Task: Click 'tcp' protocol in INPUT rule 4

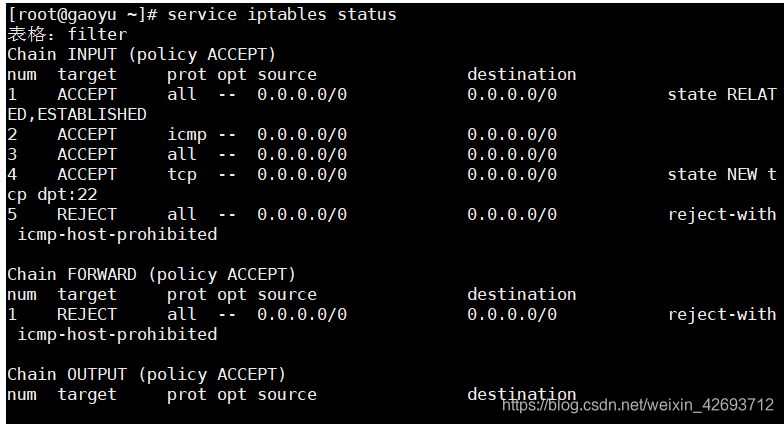Action: pyautogui.click(x=182, y=175)
